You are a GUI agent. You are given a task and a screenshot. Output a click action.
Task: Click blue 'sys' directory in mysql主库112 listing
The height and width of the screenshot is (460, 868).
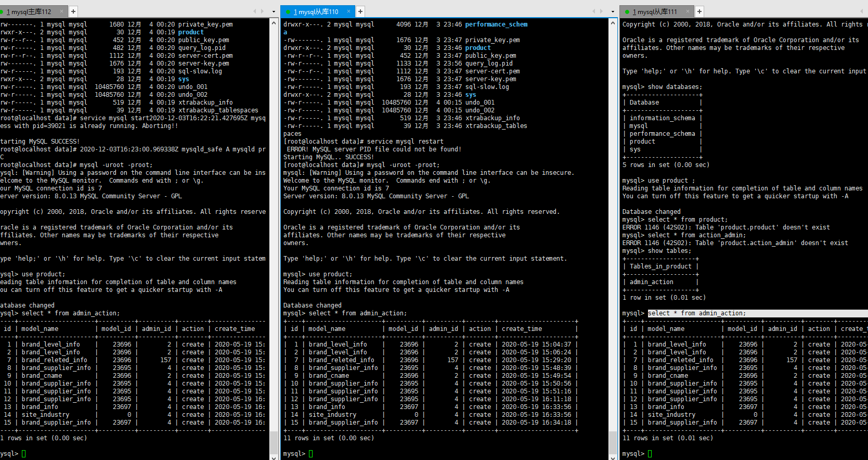[x=184, y=79]
